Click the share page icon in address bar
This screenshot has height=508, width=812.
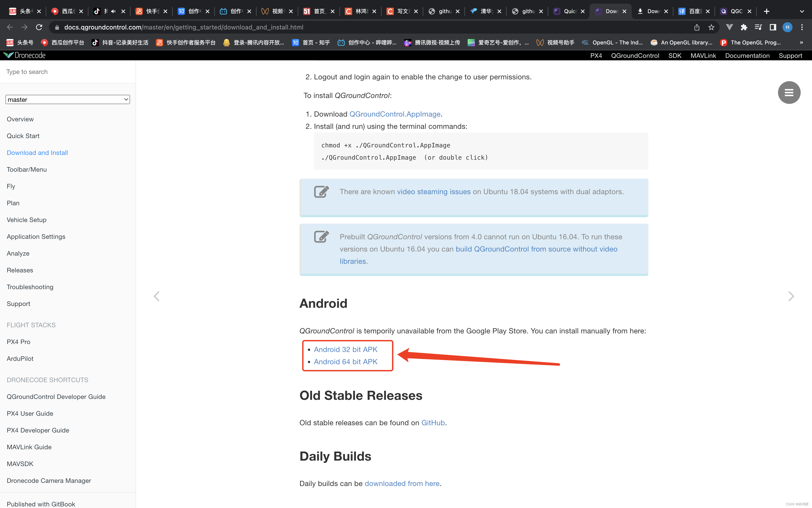pos(697,27)
